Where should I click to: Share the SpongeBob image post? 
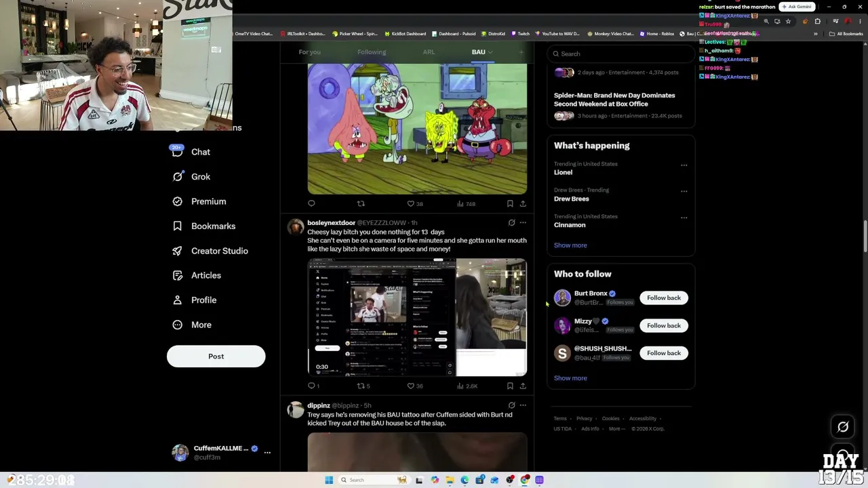[523, 203]
